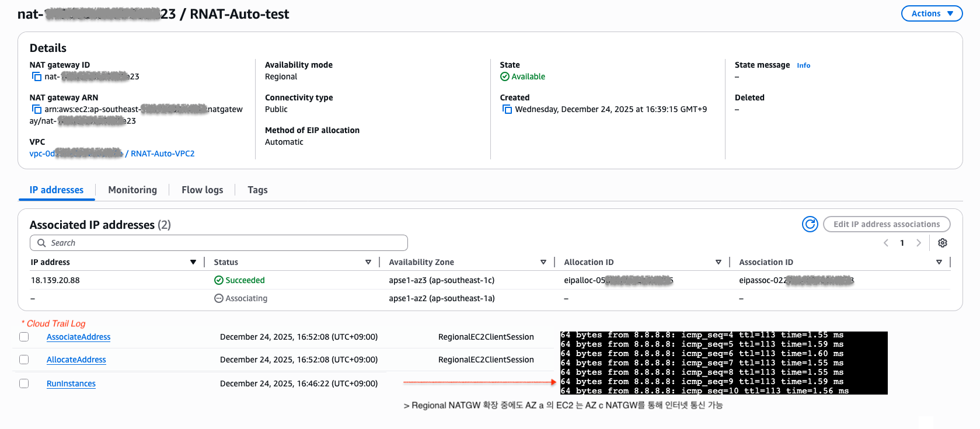Refresh the associated IP addresses list

[810, 224]
